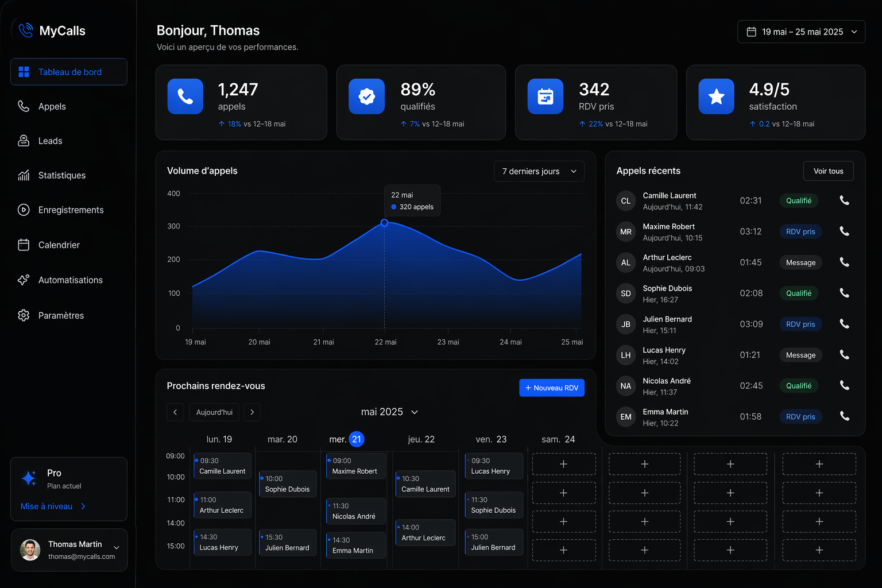Click the 22 mai data point on chart
Viewport: 882px width, 588px height.
click(385, 223)
